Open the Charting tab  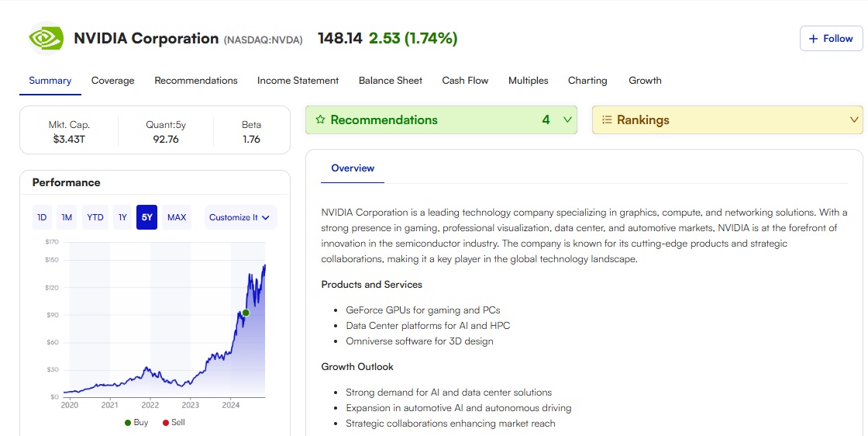587,81
